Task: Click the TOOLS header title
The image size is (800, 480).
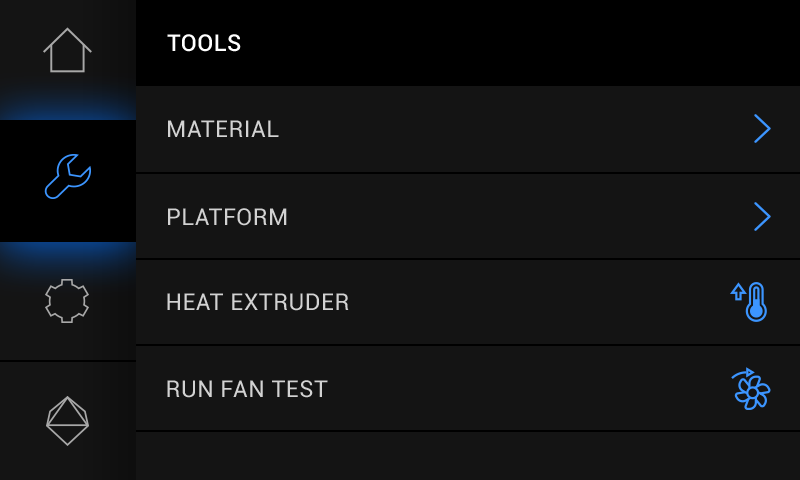Action: pos(204,43)
